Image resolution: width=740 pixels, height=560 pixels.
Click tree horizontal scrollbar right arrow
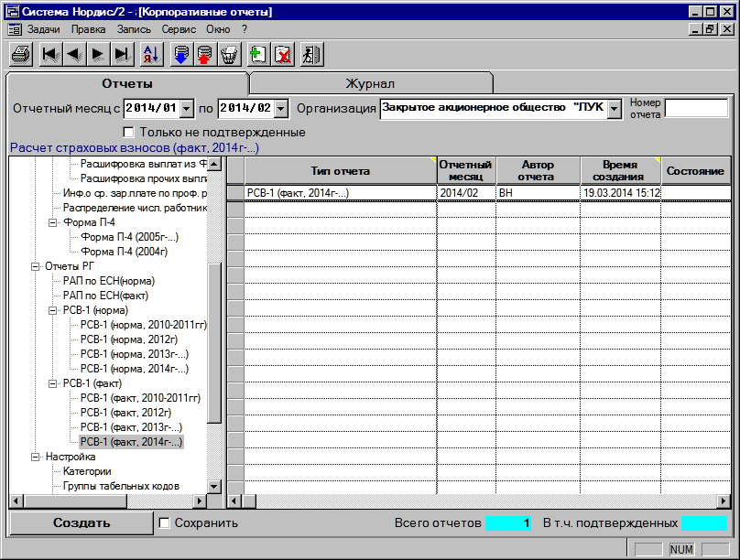[200, 501]
